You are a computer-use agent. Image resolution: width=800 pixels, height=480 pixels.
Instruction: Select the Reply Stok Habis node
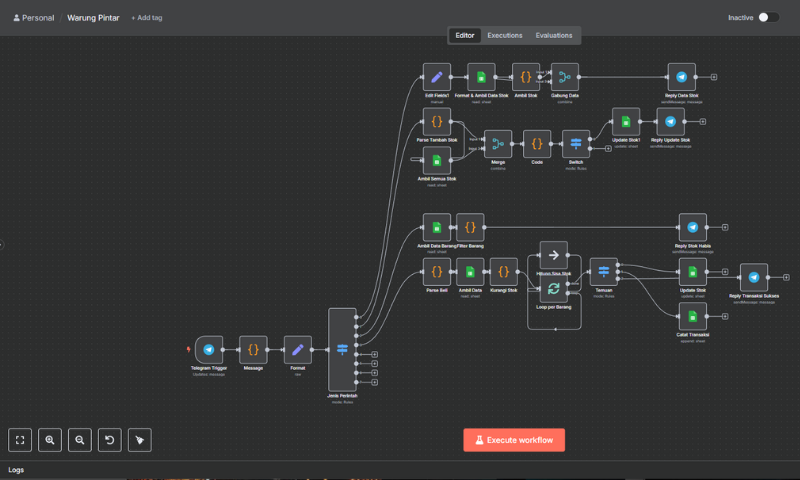pos(693,228)
